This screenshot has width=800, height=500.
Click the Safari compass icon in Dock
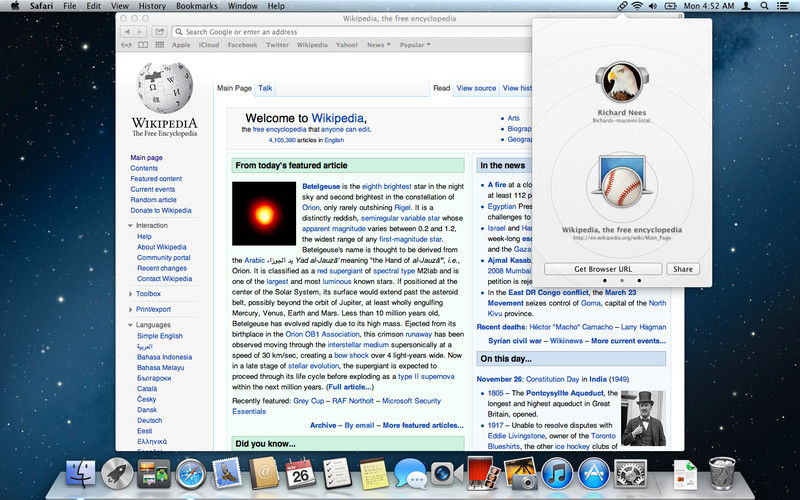point(191,474)
